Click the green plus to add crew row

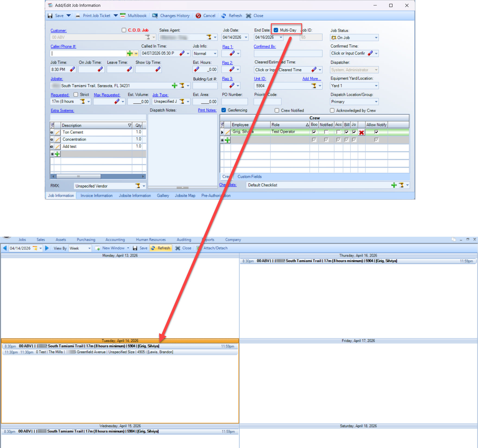(x=227, y=140)
